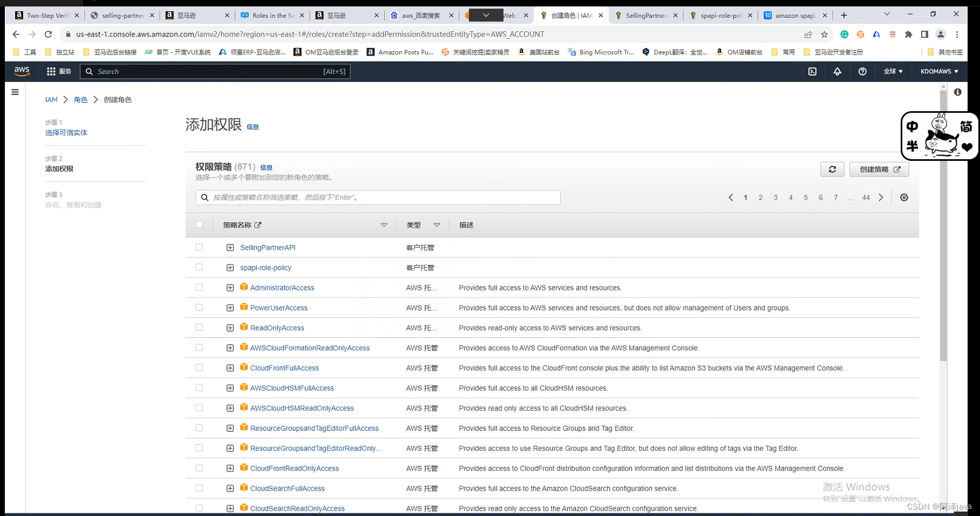Open the IAM breadcrumb link
980x516 pixels.
[x=51, y=100]
